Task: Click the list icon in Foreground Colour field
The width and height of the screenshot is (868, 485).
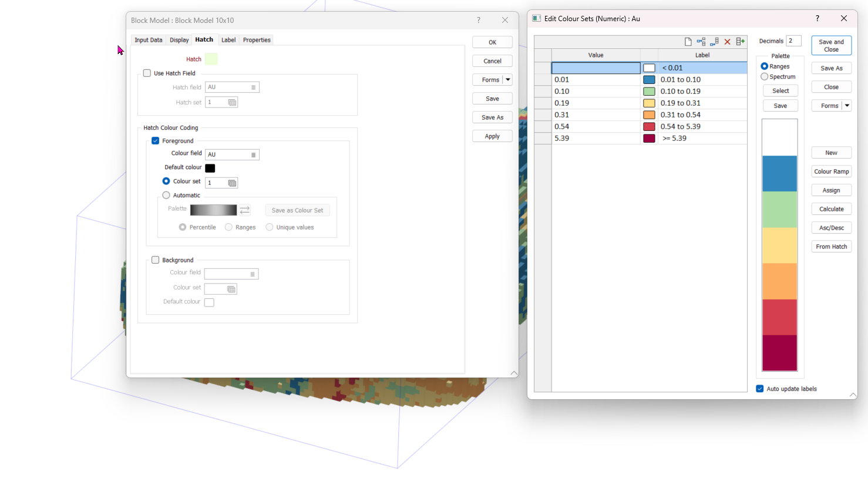Action: click(253, 155)
